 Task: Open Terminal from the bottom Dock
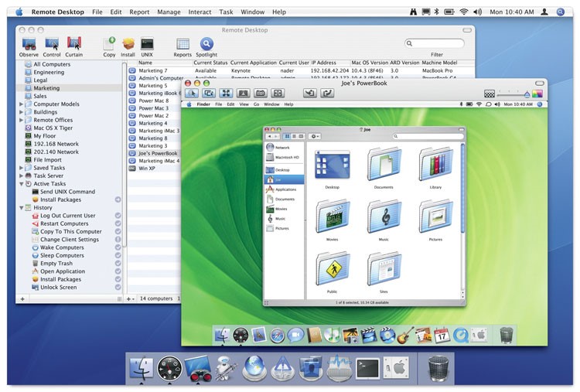(x=367, y=369)
